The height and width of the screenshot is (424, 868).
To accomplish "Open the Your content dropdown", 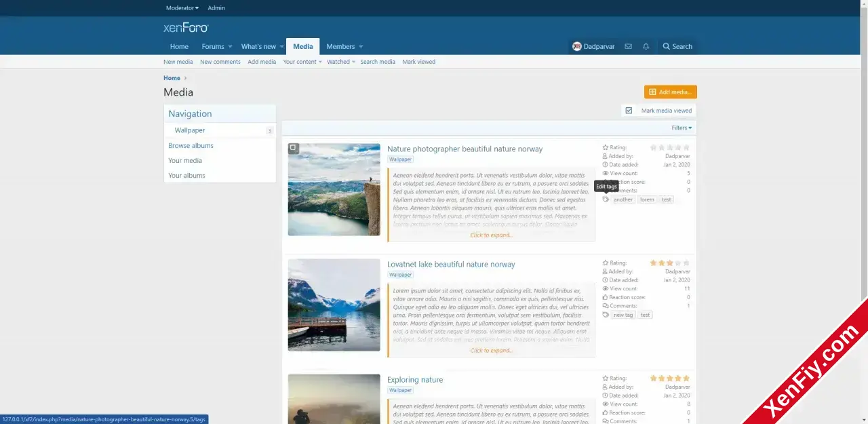I will click(302, 62).
